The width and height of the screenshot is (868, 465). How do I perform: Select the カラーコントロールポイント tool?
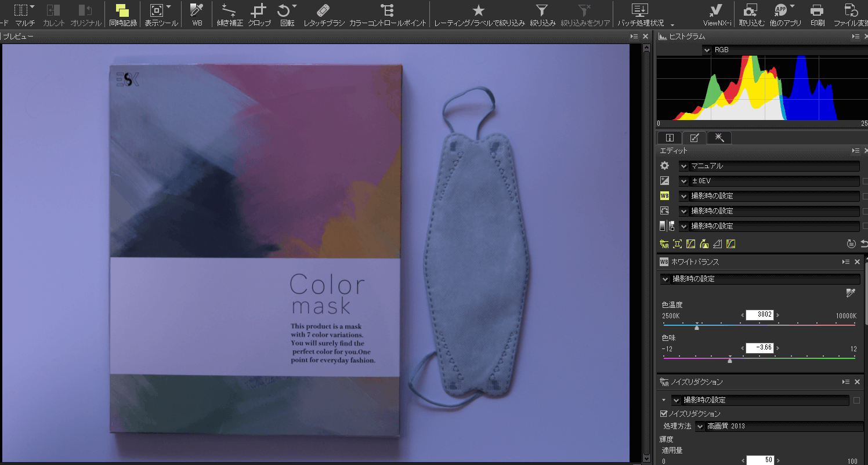click(x=388, y=14)
